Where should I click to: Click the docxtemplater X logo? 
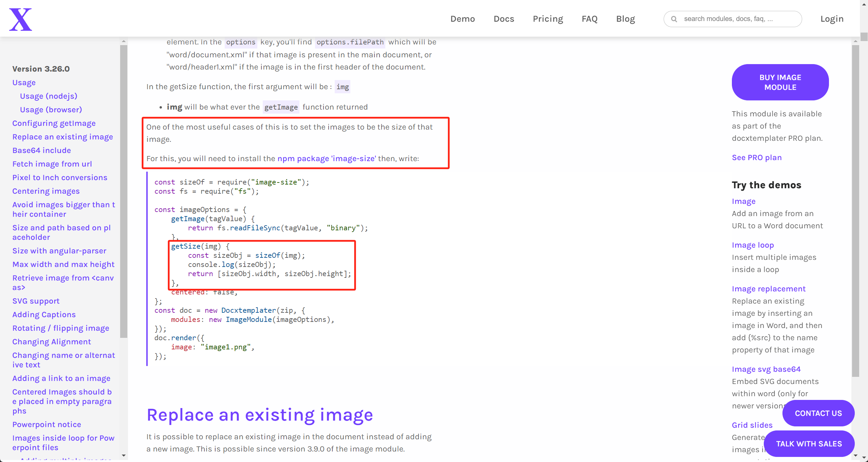click(20, 19)
